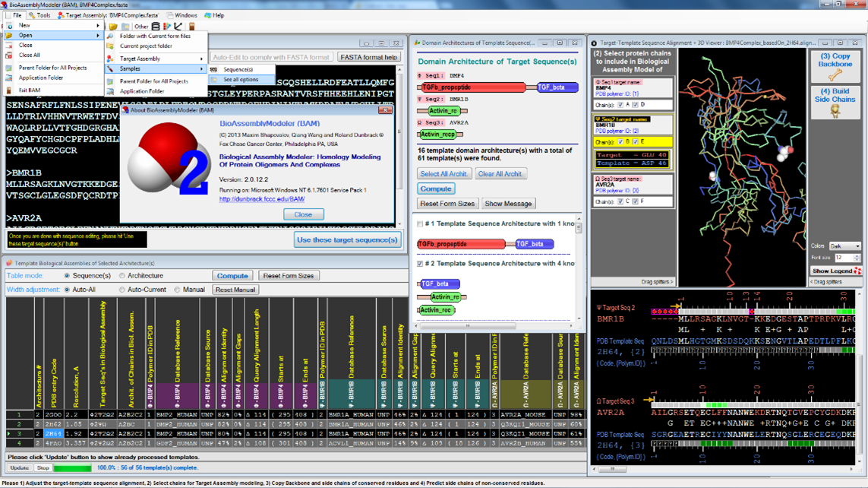Choose See all options menu entry

point(241,80)
